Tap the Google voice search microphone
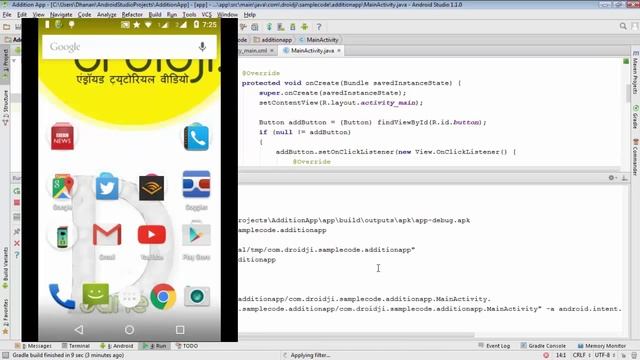 click(x=202, y=47)
